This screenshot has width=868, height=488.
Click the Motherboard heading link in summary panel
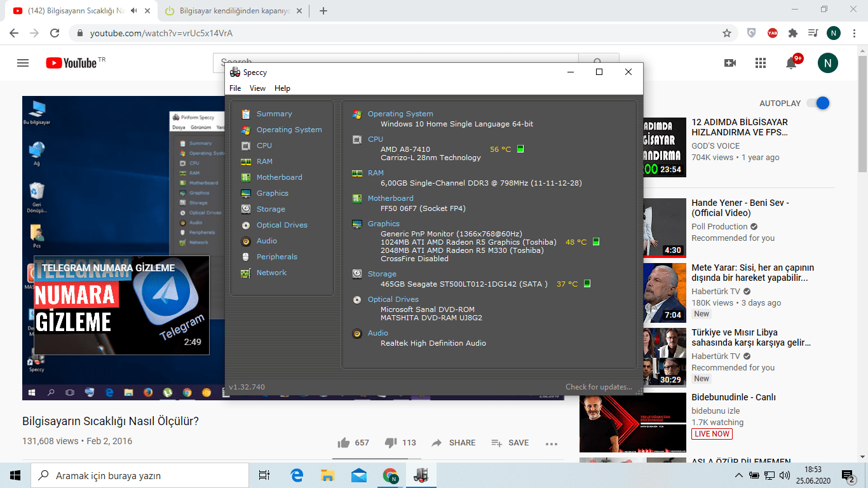pyautogui.click(x=390, y=198)
